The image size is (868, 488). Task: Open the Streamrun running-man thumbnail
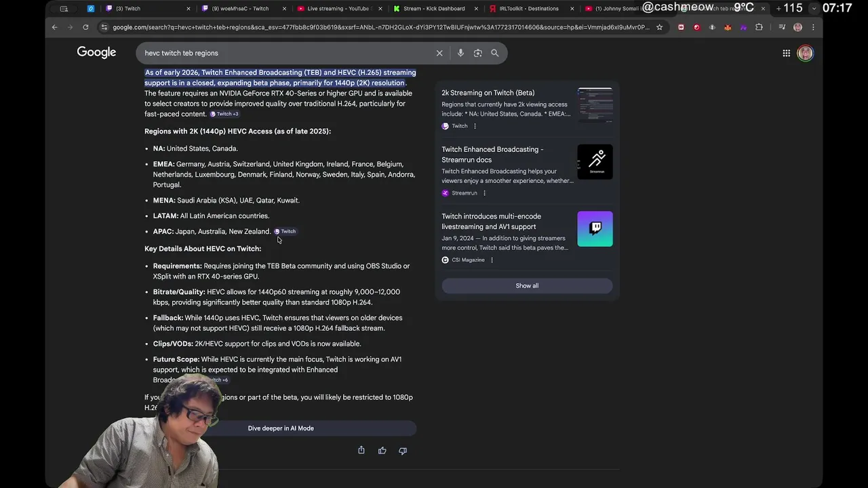595,162
